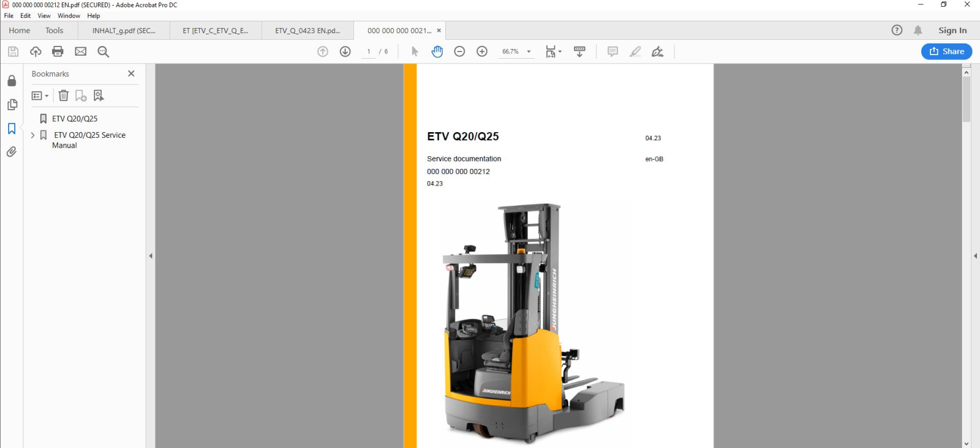Switch to Home tab
The image size is (980, 448).
tap(20, 31)
